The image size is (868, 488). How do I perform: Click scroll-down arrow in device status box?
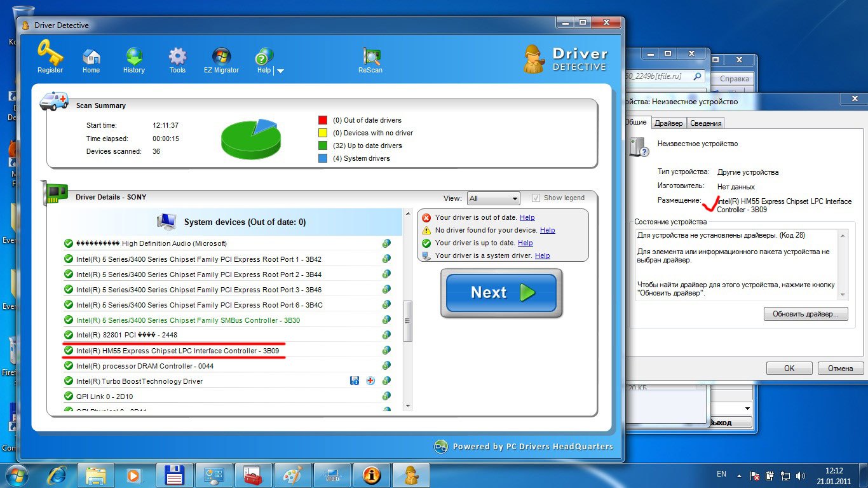843,295
